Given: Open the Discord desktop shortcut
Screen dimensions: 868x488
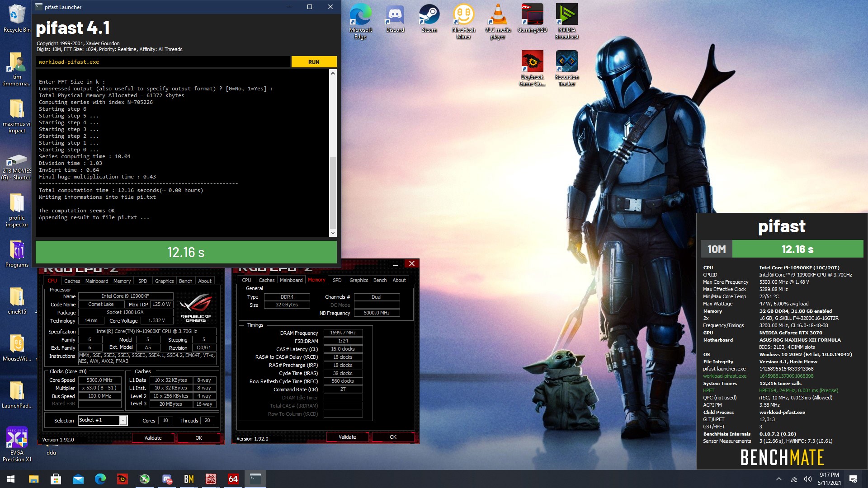Looking at the screenshot, I should [395, 18].
